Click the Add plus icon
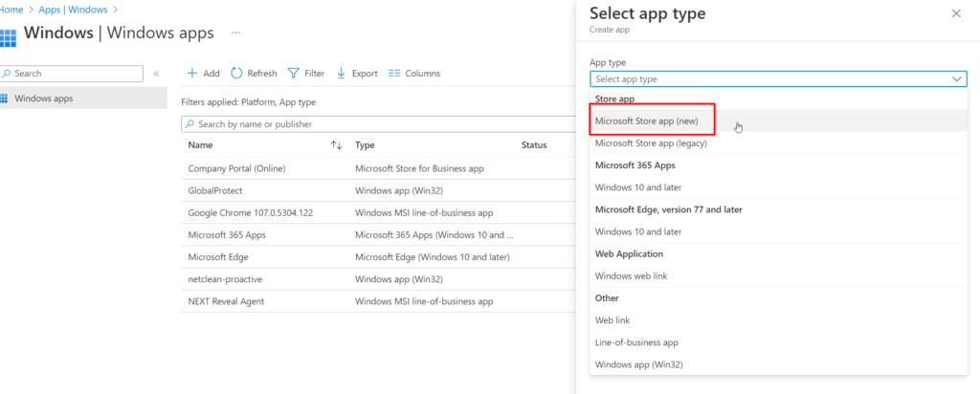Image resolution: width=980 pixels, height=394 pixels. [192, 73]
